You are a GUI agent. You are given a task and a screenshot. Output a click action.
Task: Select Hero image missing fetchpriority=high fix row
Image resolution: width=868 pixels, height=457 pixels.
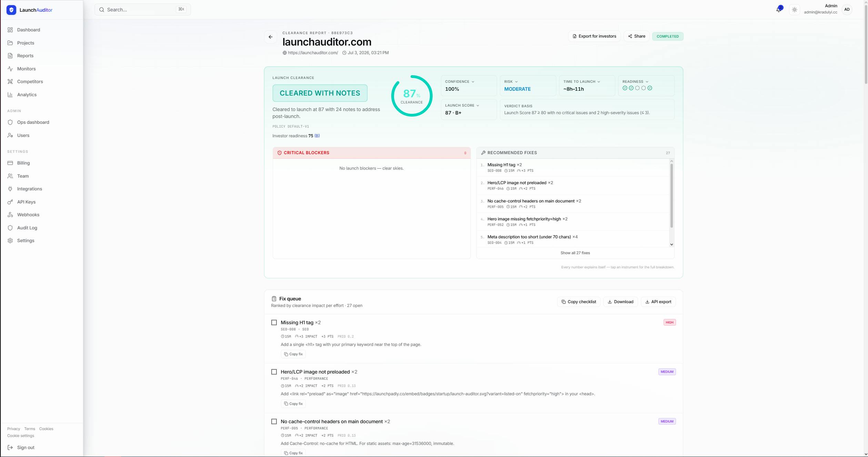tap(573, 222)
